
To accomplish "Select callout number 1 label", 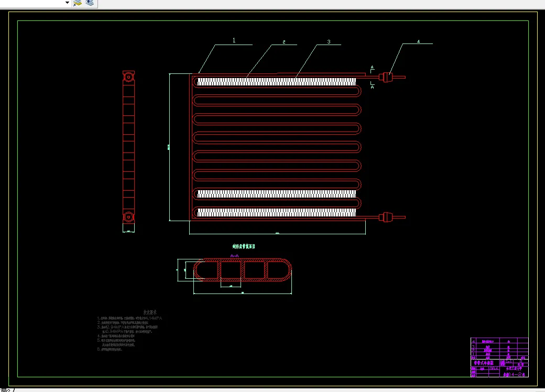I will [x=234, y=40].
